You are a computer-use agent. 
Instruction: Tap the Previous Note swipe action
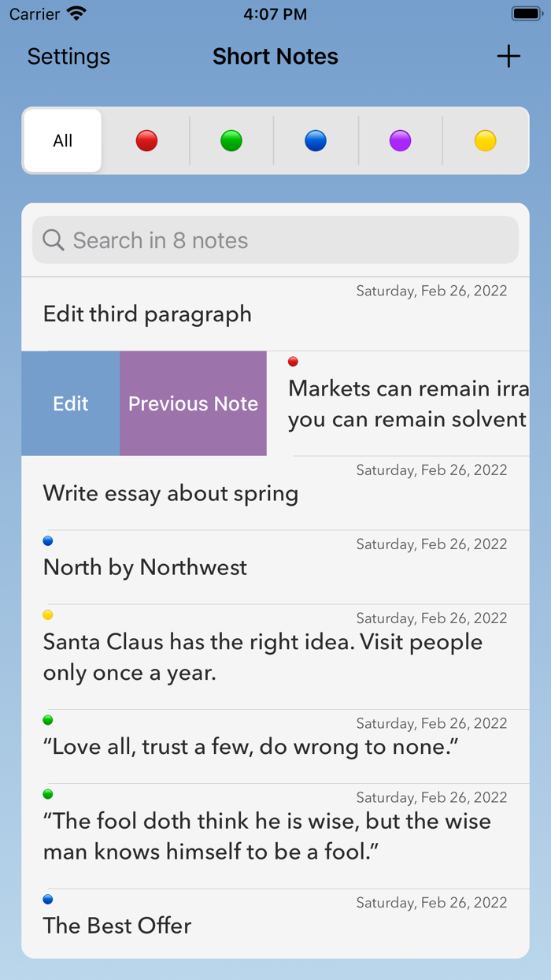[193, 403]
